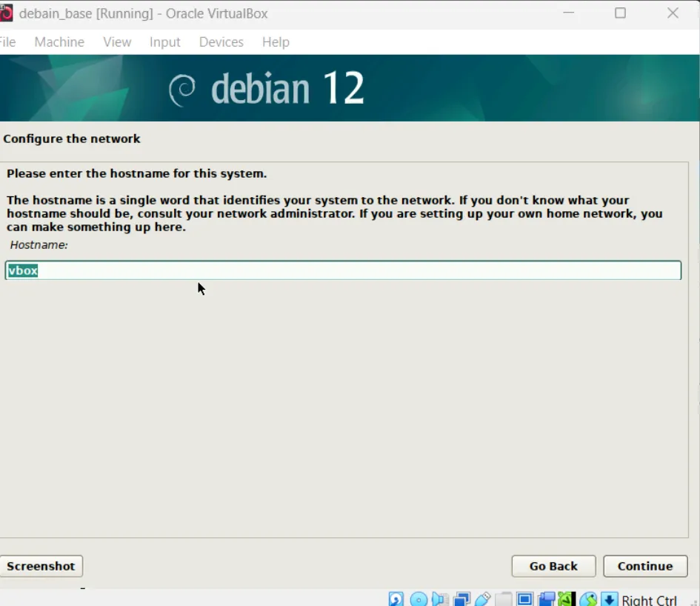The image size is (700, 606).
Task: Click the mouse integration status icon
Action: (588, 599)
